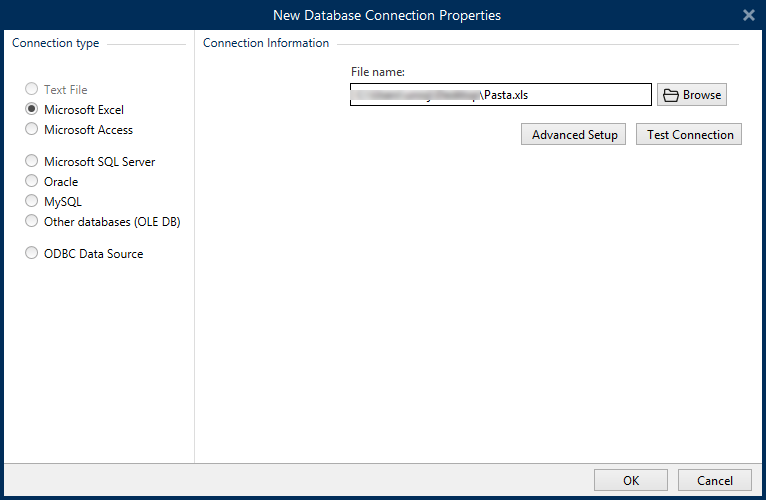Image resolution: width=766 pixels, height=500 pixels.
Task: Close the dialog with the X icon
Action: (x=748, y=15)
